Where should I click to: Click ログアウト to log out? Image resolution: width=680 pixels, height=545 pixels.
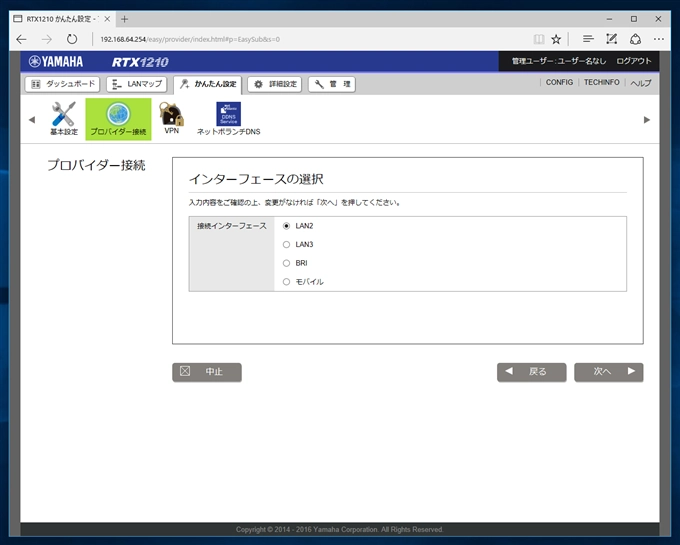634,61
